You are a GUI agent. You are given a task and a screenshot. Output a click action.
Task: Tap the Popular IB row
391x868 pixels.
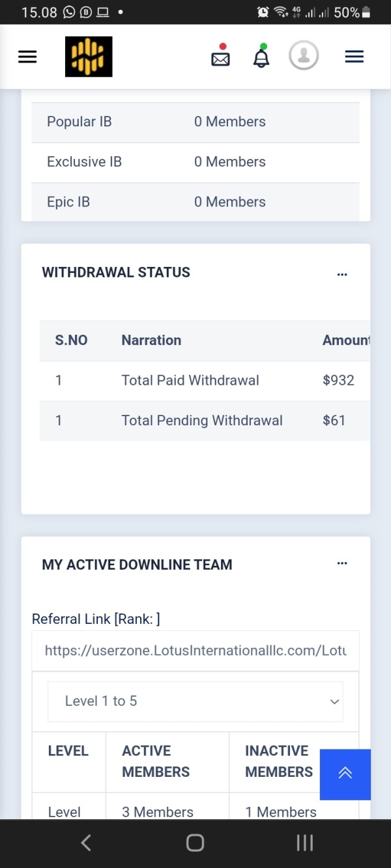click(x=195, y=122)
